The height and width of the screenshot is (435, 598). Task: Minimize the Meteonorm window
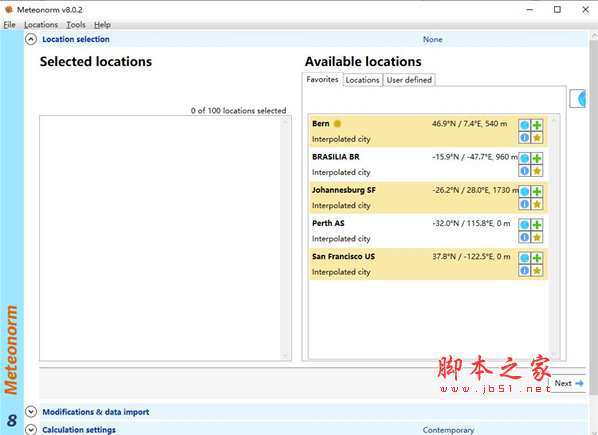[530, 10]
